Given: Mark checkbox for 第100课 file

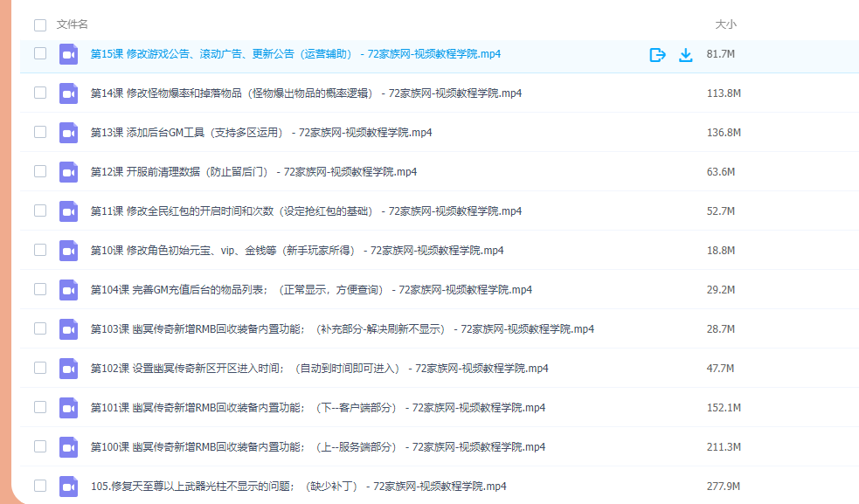Looking at the screenshot, I should [40, 446].
